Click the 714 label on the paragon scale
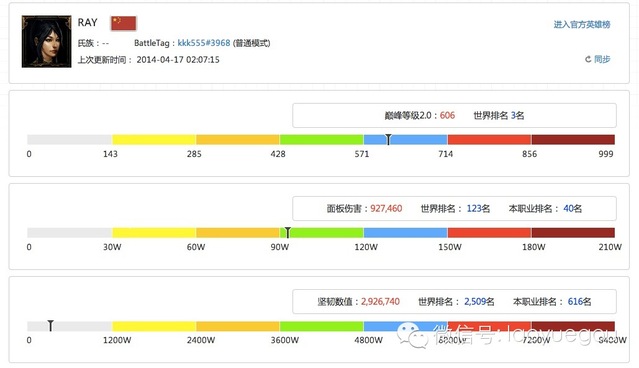The width and height of the screenshot is (639, 368). coord(445,154)
